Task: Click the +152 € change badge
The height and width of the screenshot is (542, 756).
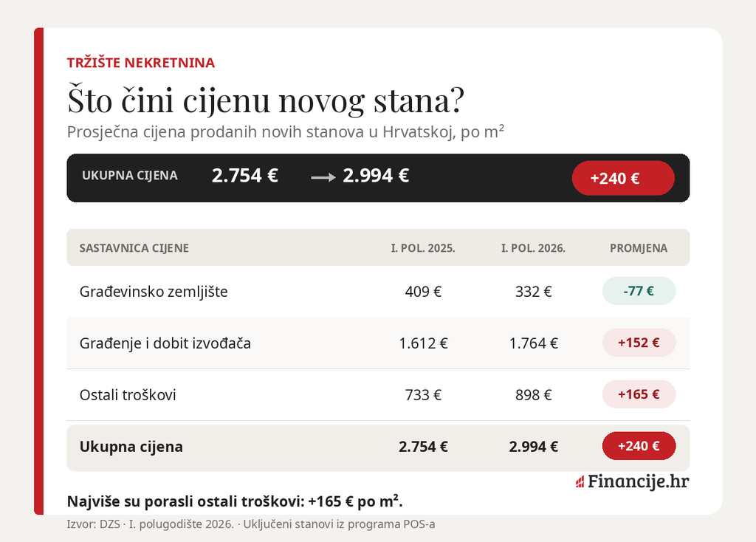Action: (639, 343)
